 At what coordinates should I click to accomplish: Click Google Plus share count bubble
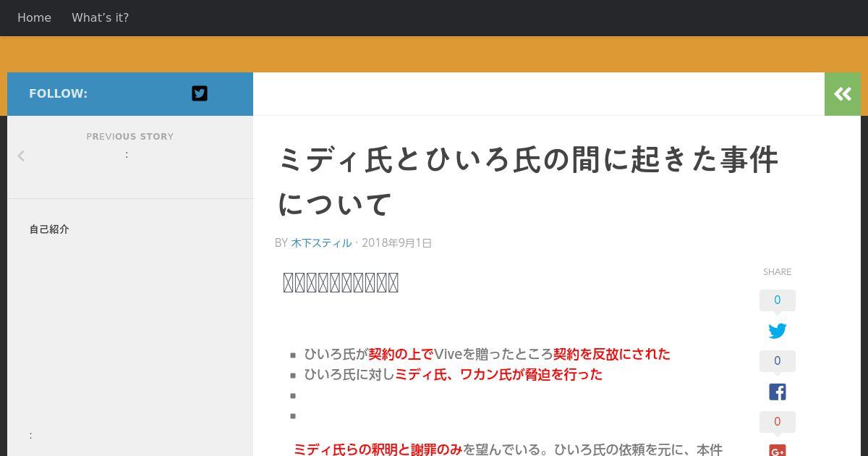tap(778, 422)
